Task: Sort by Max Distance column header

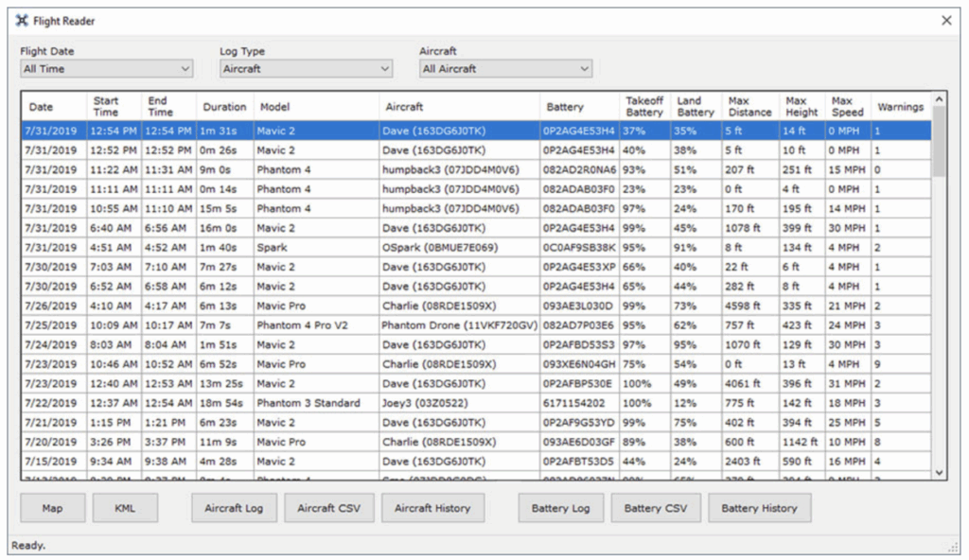Action: (x=750, y=106)
